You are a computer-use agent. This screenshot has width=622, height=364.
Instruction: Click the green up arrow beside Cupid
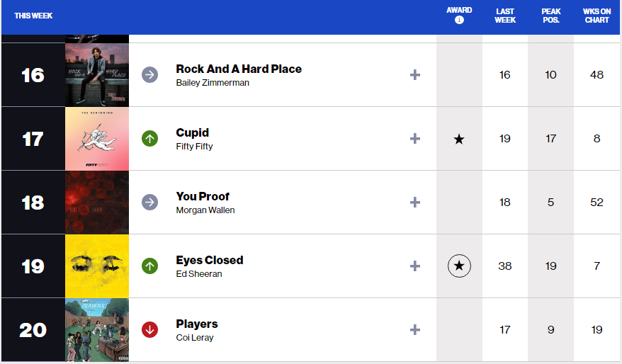[150, 138]
